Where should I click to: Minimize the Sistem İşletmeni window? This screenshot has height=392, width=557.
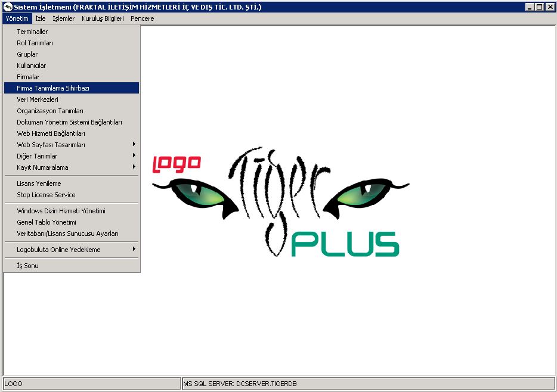click(530, 7)
